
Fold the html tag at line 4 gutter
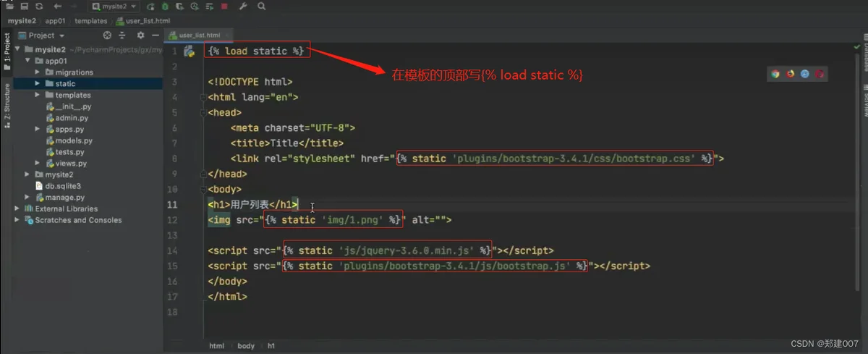[202, 97]
